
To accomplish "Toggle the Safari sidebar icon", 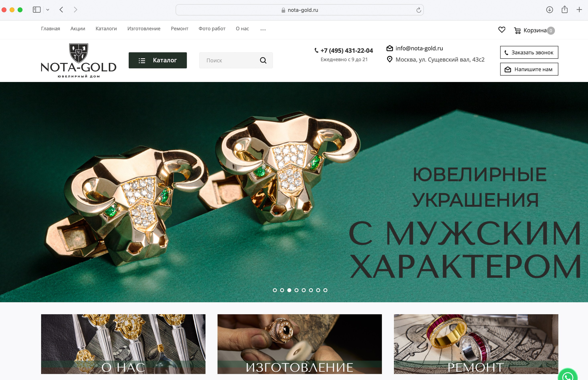I will pos(37,10).
